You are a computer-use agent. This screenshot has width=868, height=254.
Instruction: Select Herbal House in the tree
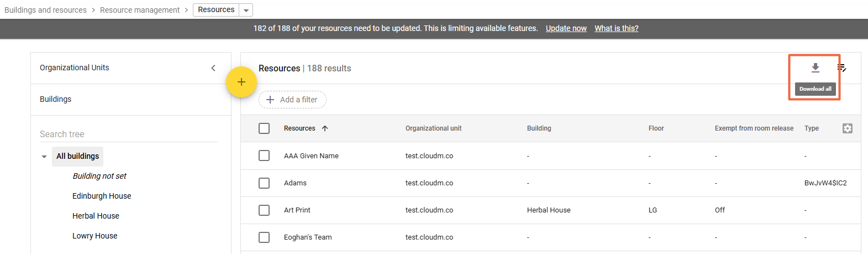point(96,216)
